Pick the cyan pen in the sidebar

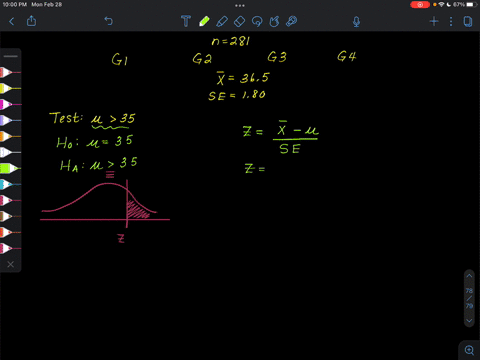(10, 184)
